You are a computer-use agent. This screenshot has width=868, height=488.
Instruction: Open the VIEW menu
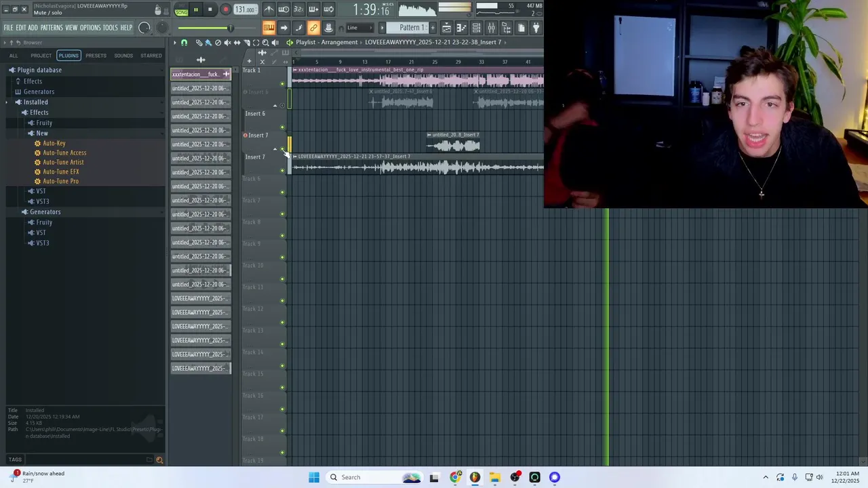pyautogui.click(x=71, y=28)
